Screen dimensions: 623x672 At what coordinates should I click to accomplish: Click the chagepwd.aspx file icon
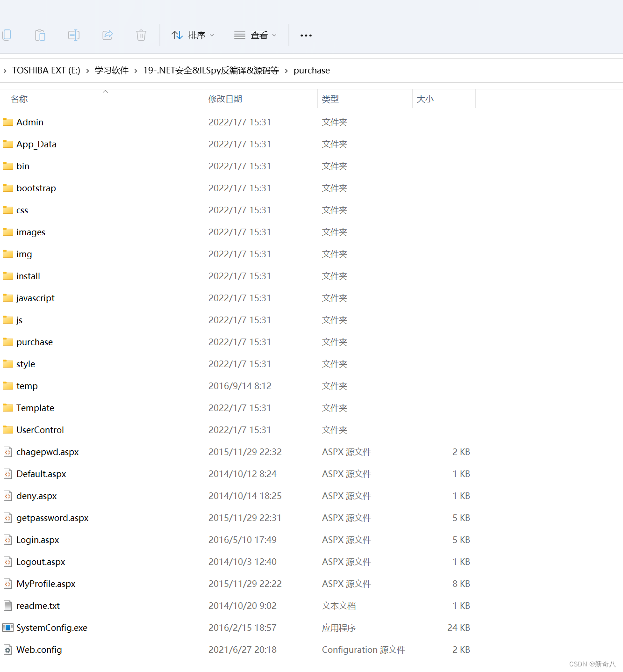click(7, 452)
